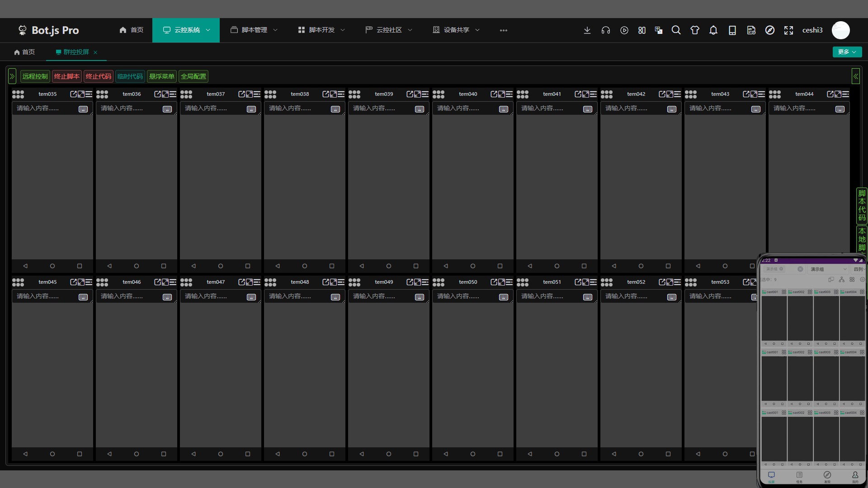The height and width of the screenshot is (488, 868).
Task: Click the 终止代码 button
Action: coord(99,76)
